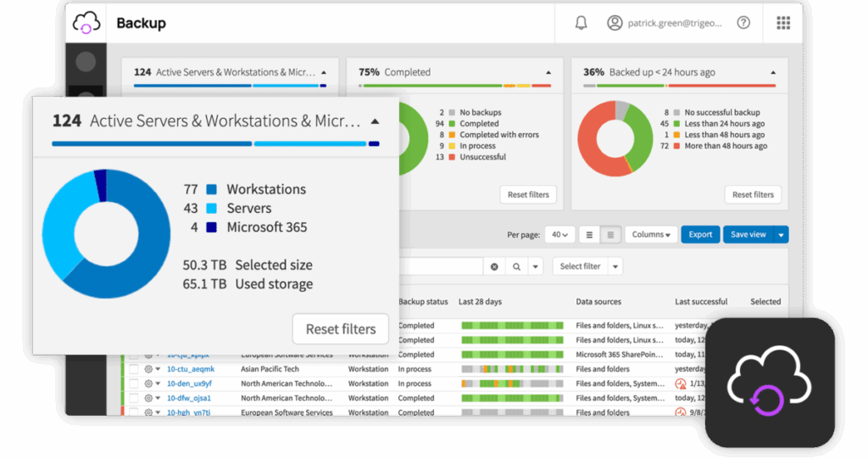Click 'Completed with errors' legend entry
The image size is (868, 459).
click(x=499, y=135)
